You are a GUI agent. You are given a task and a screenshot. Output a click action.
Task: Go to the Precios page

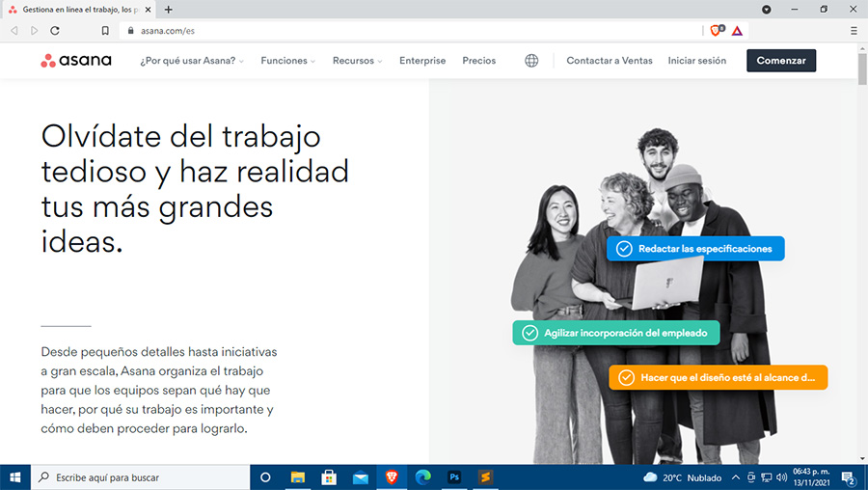478,61
